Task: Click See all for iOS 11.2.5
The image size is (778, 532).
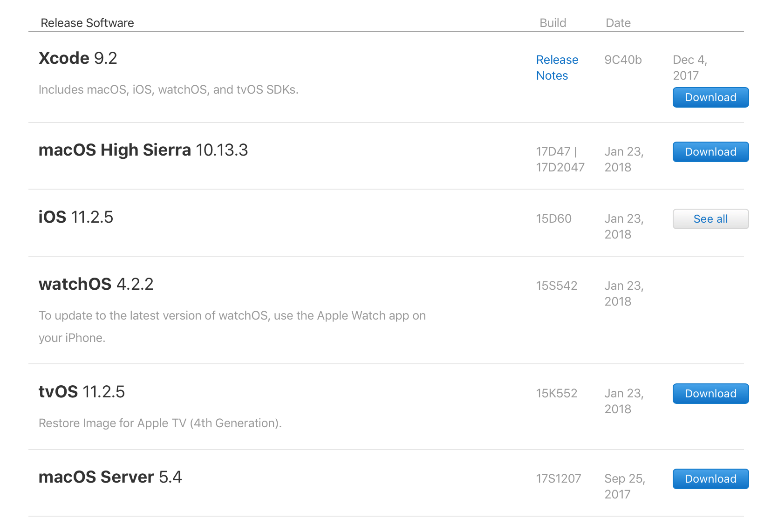Action: pyautogui.click(x=710, y=219)
